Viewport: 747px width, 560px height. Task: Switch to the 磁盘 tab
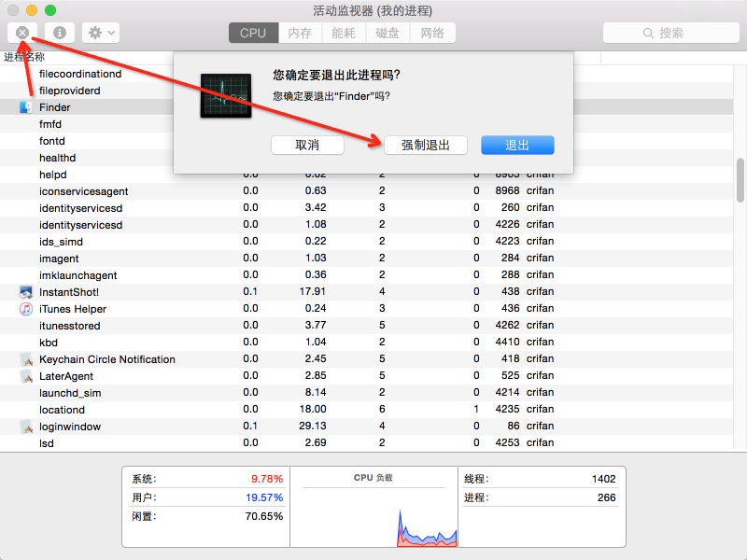point(388,33)
